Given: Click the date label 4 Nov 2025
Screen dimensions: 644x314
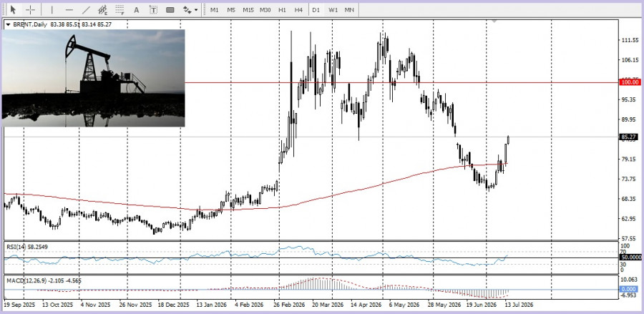Looking at the screenshot, I should click(x=95, y=305).
